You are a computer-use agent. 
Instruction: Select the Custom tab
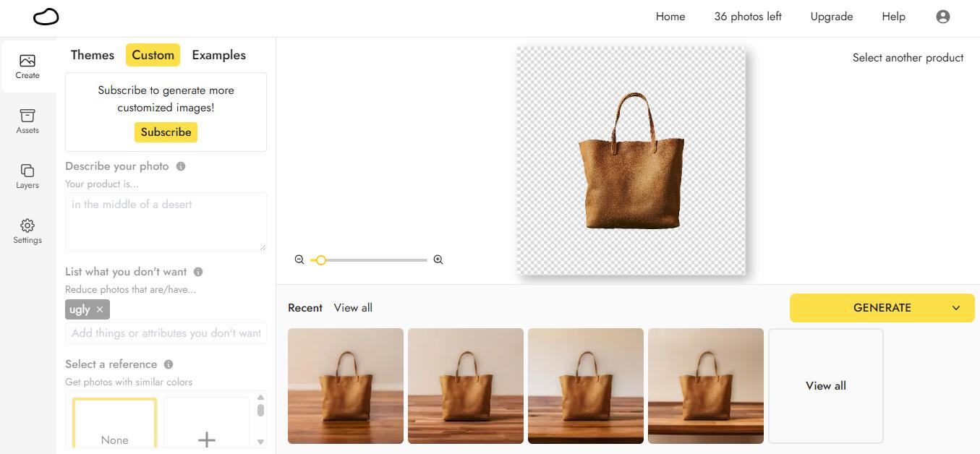[x=153, y=55]
